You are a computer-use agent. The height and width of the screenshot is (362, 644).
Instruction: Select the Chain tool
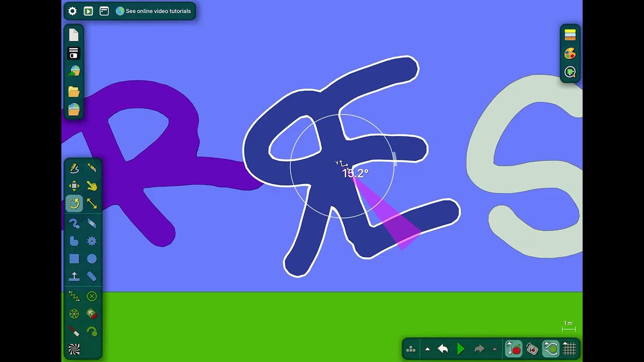pos(92,277)
